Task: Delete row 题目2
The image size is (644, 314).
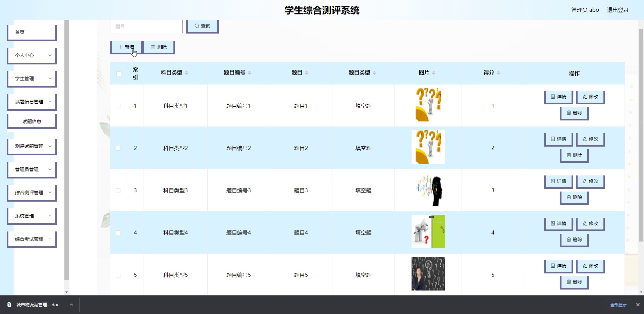Action: [x=574, y=155]
